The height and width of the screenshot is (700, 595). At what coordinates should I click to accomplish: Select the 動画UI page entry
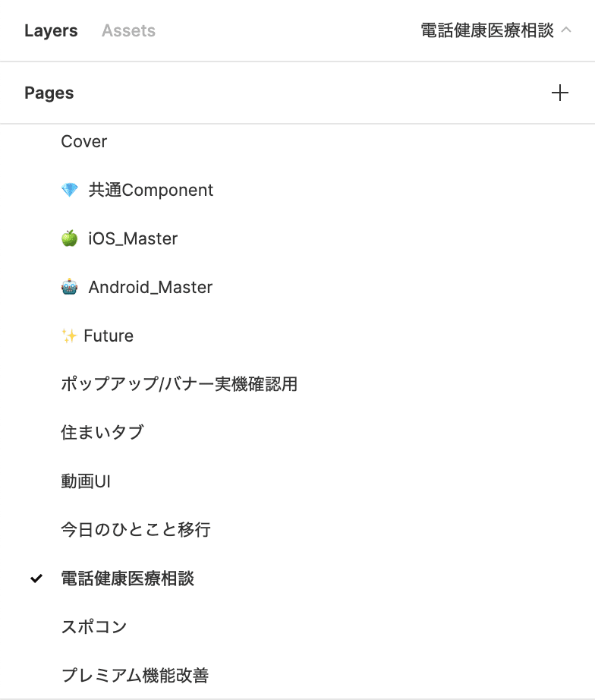[x=86, y=481]
